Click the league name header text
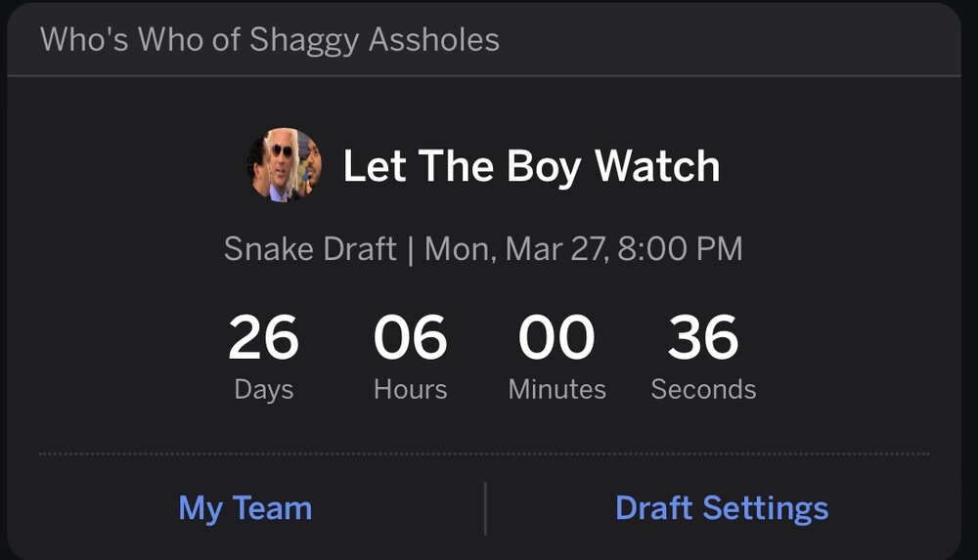Image resolution: width=978 pixels, height=560 pixels. 269,40
